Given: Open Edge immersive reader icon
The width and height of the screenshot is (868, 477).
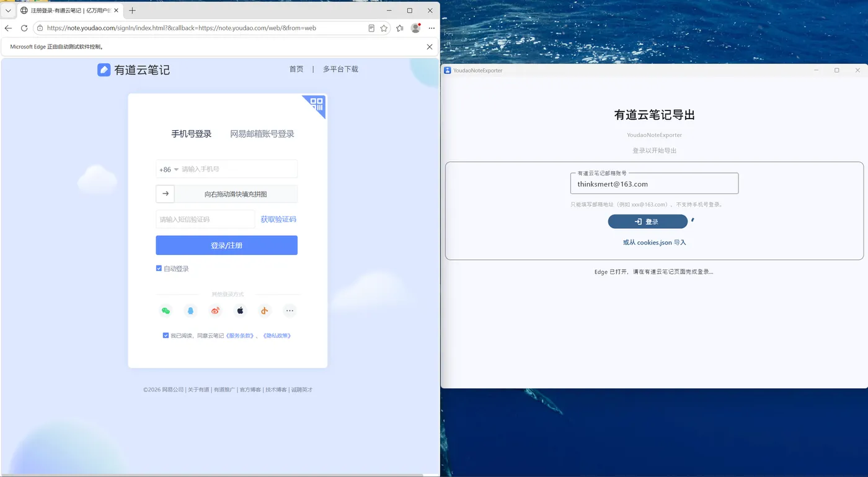Looking at the screenshot, I should tap(371, 28).
